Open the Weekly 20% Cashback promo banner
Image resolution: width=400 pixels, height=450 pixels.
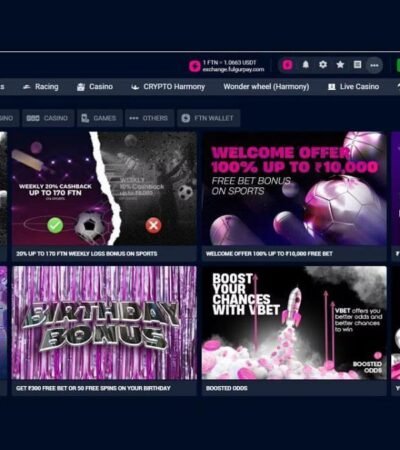pos(104,188)
